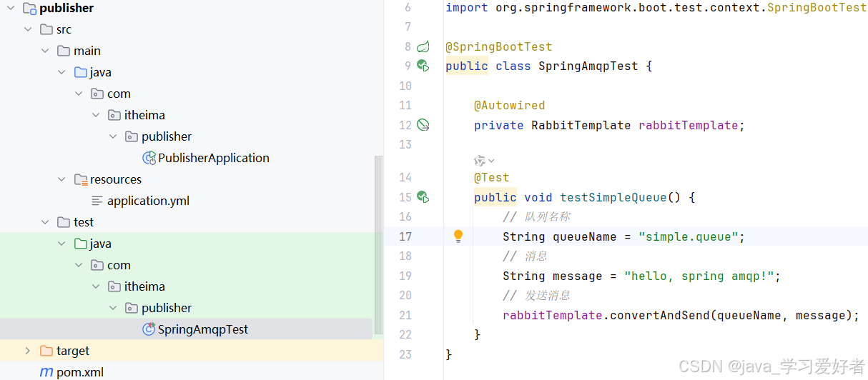
Task: Click the testSimpleQueue method name
Action: (x=613, y=197)
